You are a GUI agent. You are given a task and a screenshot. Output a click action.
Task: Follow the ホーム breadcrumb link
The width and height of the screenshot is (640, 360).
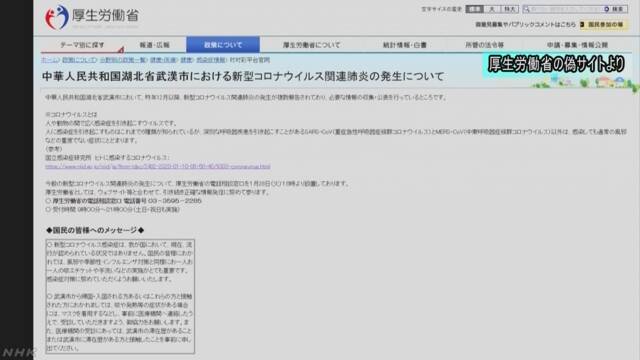coord(49,60)
